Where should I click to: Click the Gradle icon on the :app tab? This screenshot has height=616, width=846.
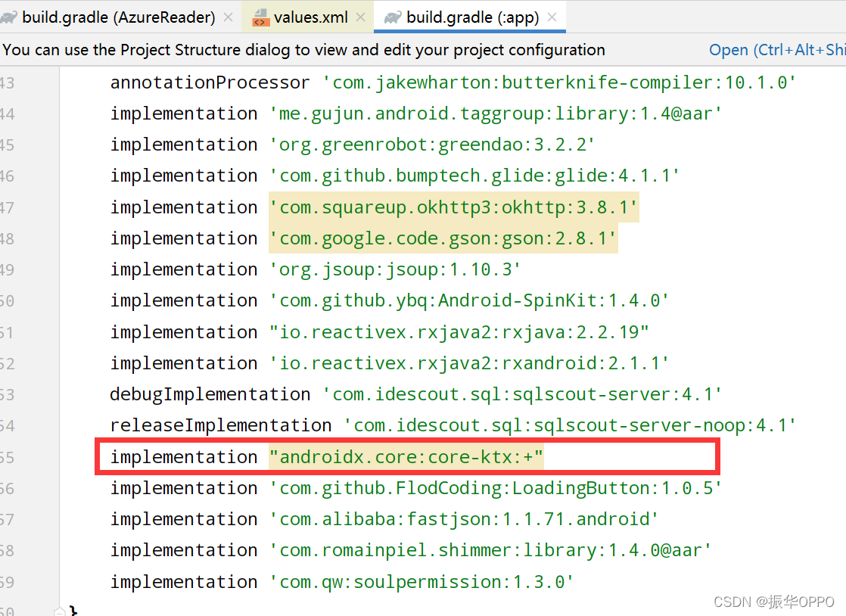(393, 18)
